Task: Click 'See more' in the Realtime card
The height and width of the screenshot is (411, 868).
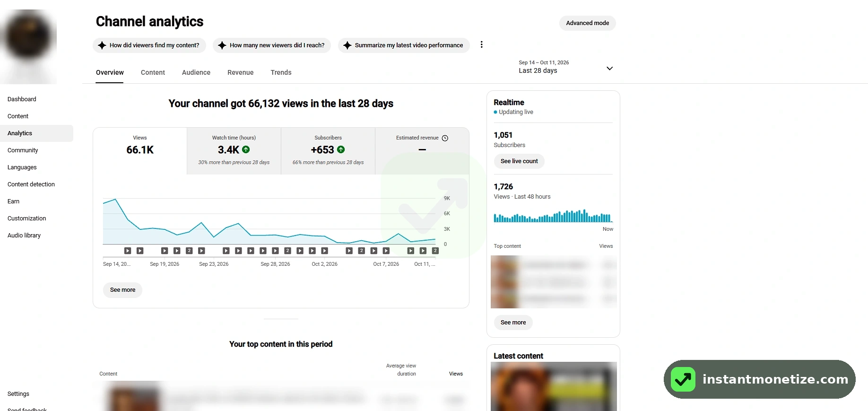Action: (513, 323)
